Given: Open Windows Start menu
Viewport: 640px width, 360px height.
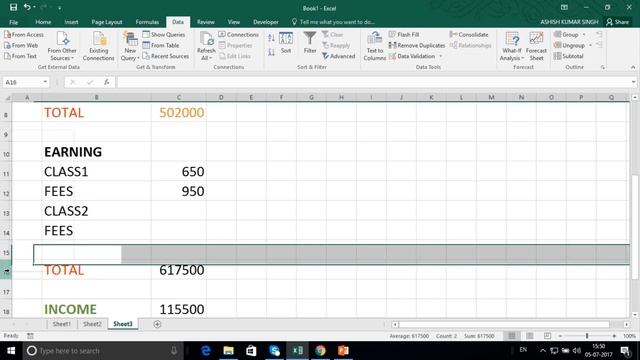Looking at the screenshot, I should [x=11, y=351].
